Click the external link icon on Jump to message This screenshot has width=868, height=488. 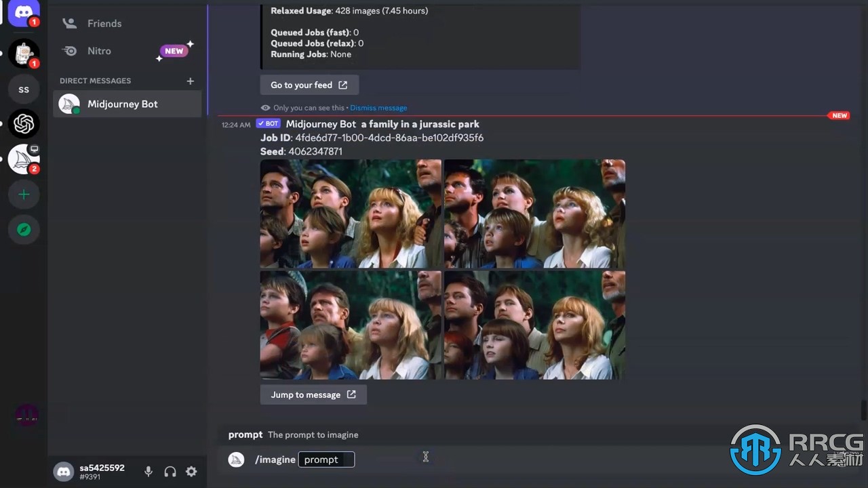click(x=351, y=394)
